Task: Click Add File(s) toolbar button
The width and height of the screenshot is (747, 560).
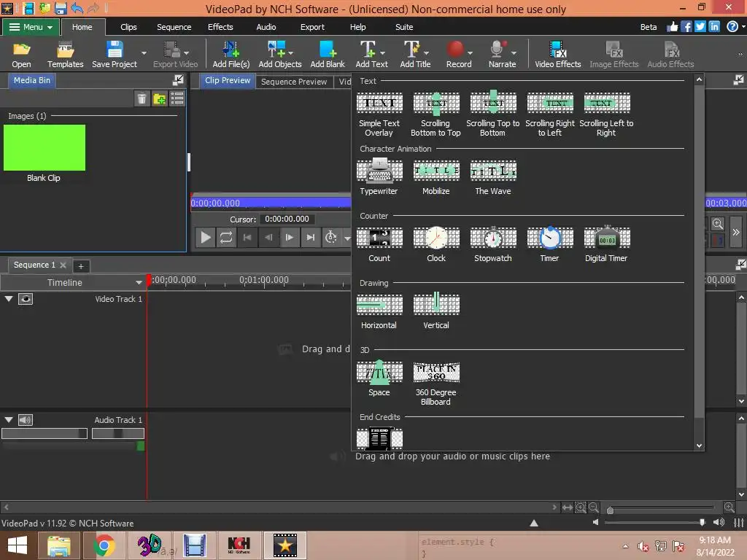Action: 231,55
